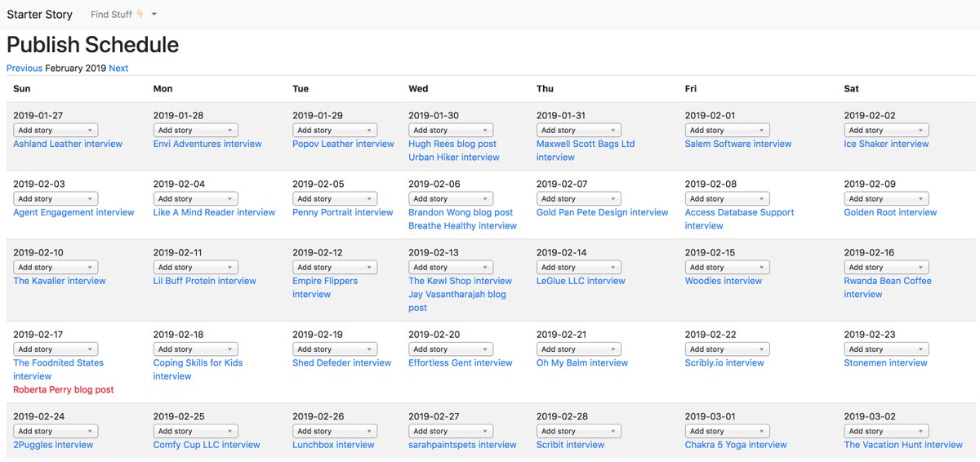Image resolution: width=980 pixels, height=462 pixels.
Task: Open 2Puggles interview
Action: (x=53, y=445)
